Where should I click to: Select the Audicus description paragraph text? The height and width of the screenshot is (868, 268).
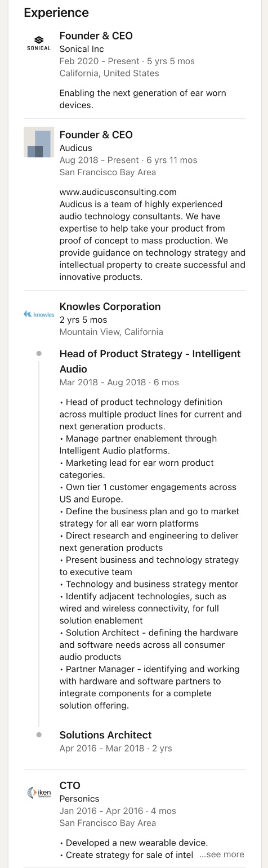(153, 241)
